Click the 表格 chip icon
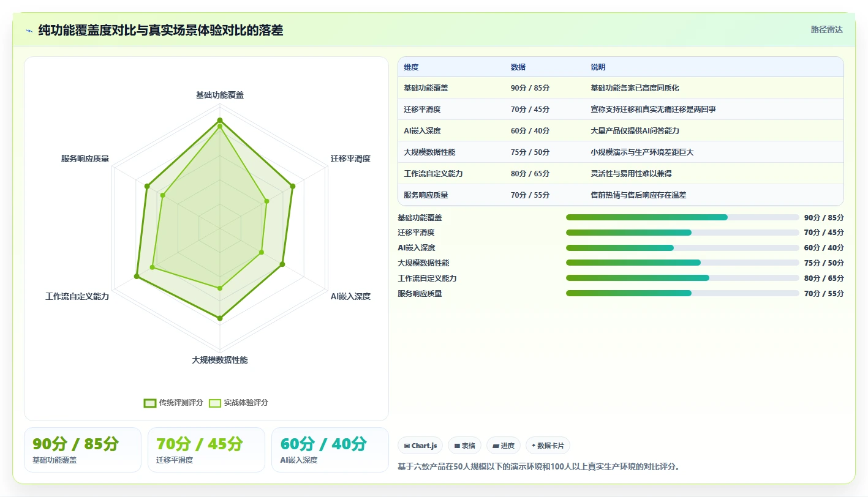 click(457, 446)
